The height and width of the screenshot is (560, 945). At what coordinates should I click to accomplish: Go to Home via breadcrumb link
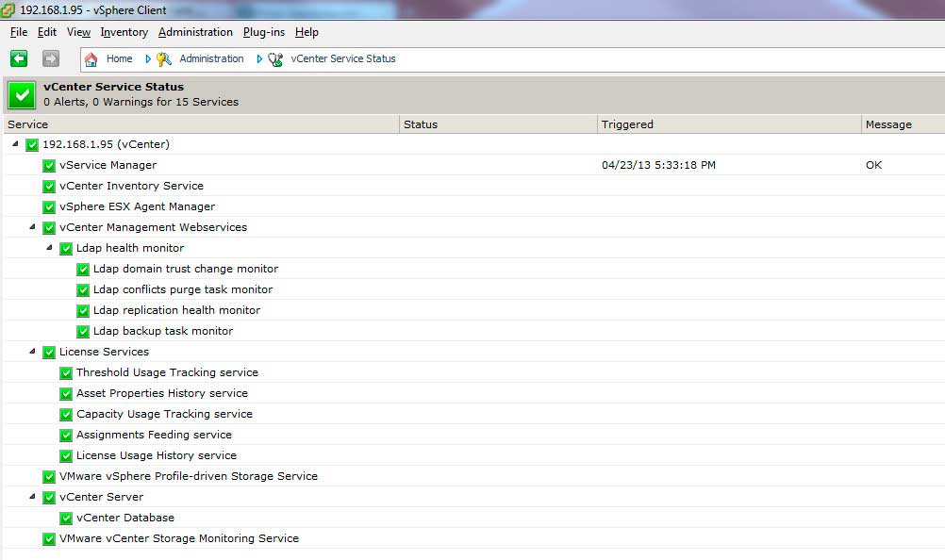click(120, 58)
